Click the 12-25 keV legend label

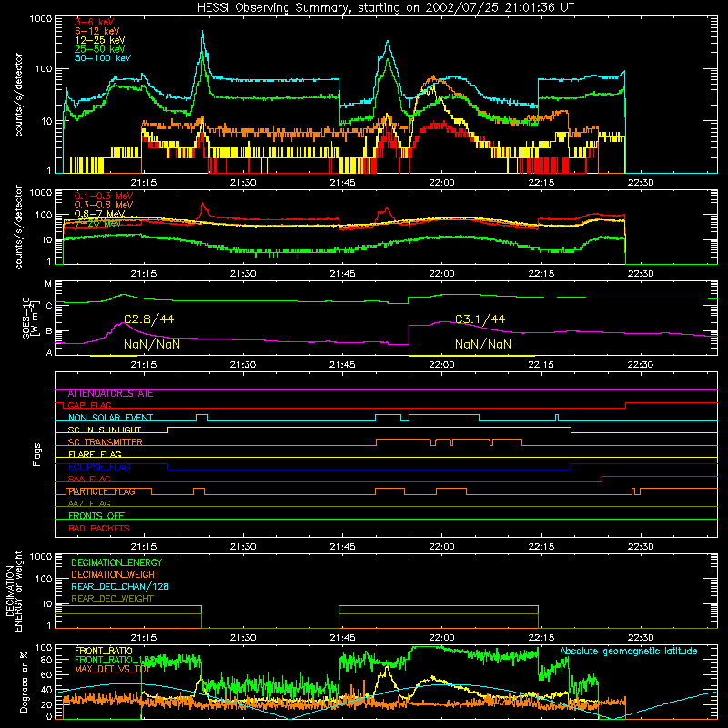[x=100, y=40]
